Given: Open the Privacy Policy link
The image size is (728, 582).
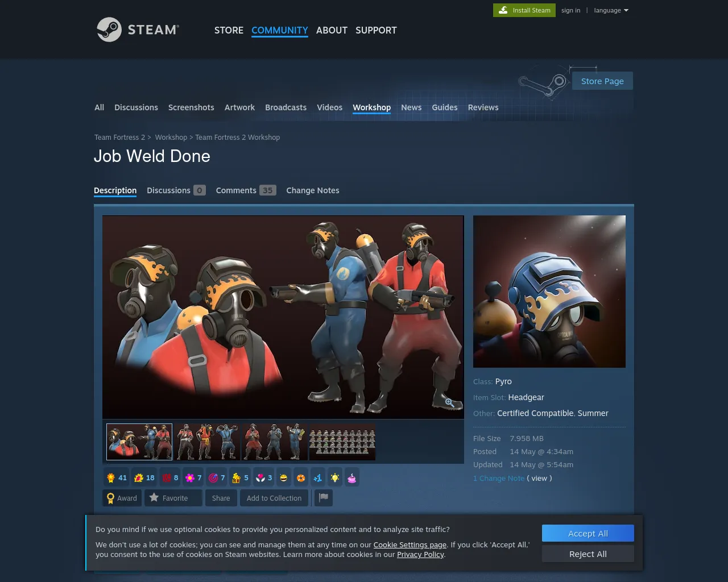Looking at the screenshot, I should pyautogui.click(x=420, y=554).
